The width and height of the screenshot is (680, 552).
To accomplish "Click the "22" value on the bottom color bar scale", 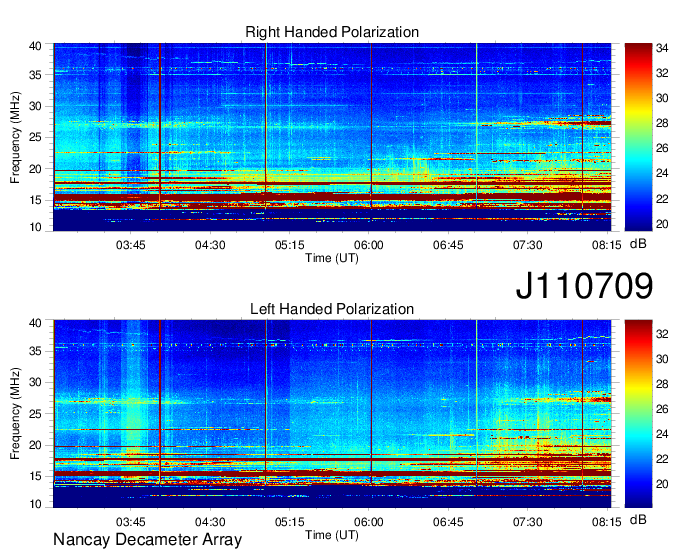I will tap(662, 459).
